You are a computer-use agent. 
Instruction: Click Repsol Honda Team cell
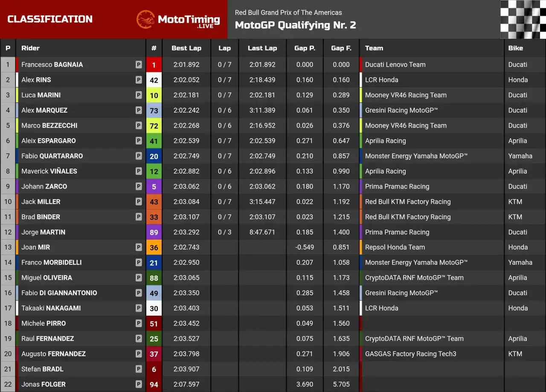395,247
